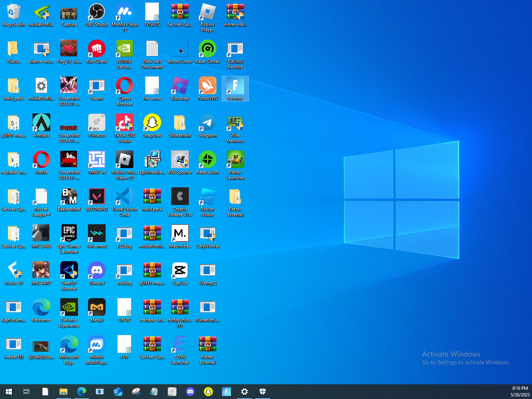
Task: Click the taskbar clock and date
Action: (x=520, y=392)
